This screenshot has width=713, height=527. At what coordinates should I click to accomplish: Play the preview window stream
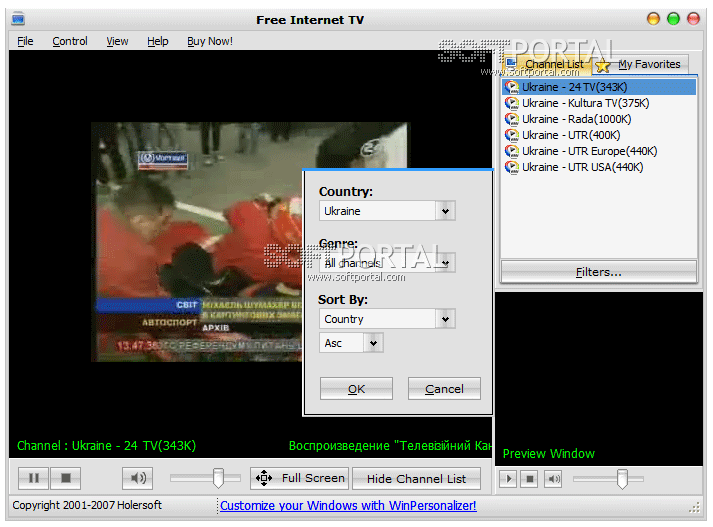tap(508, 479)
